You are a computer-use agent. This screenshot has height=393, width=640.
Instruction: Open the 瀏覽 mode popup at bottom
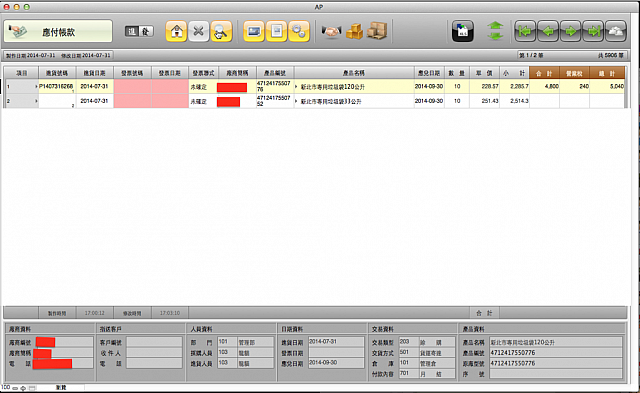(x=61, y=388)
